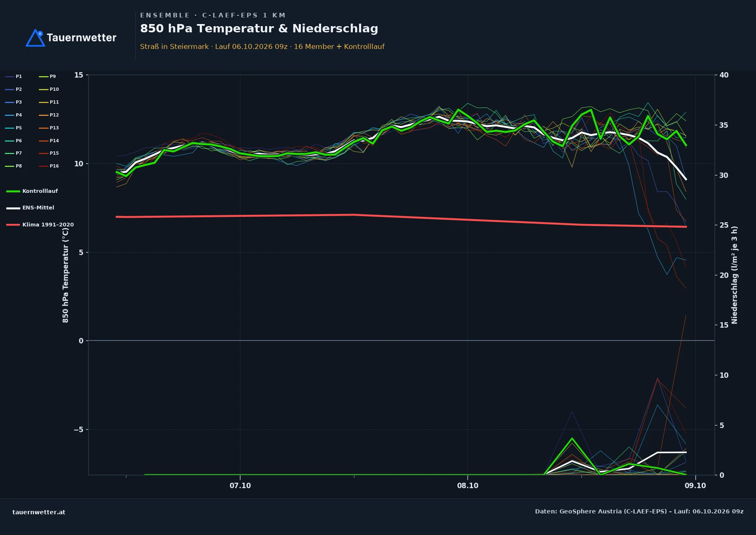Select the P15 legend entry
This screenshot has width=756, height=535.
tap(49, 153)
